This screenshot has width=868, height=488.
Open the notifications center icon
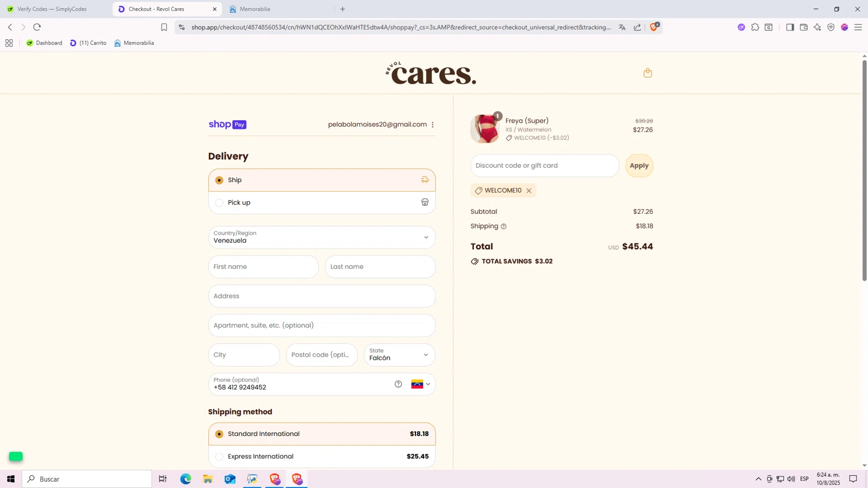pyautogui.click(x=853, y=479)
